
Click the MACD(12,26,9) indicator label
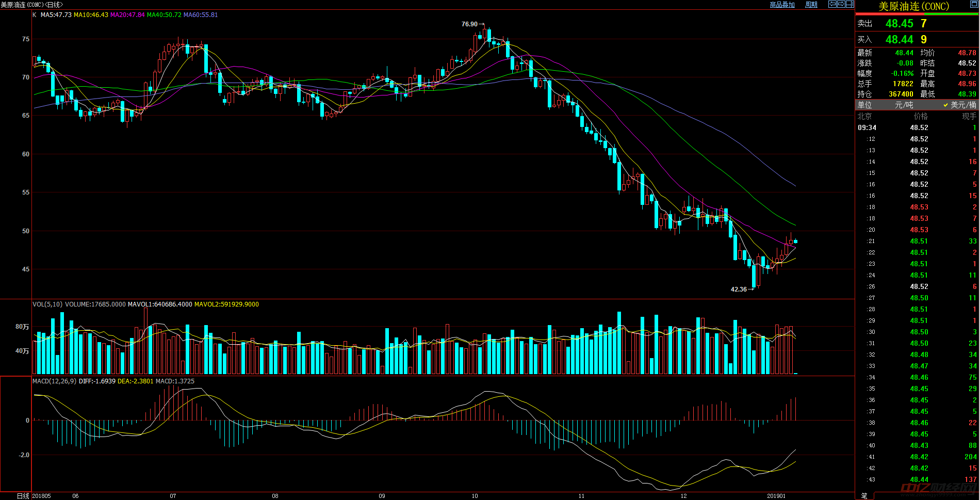55,381
